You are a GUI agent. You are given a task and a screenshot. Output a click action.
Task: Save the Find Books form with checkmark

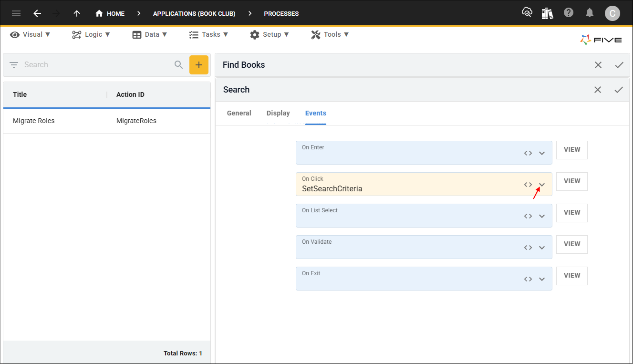coord(619,65)
